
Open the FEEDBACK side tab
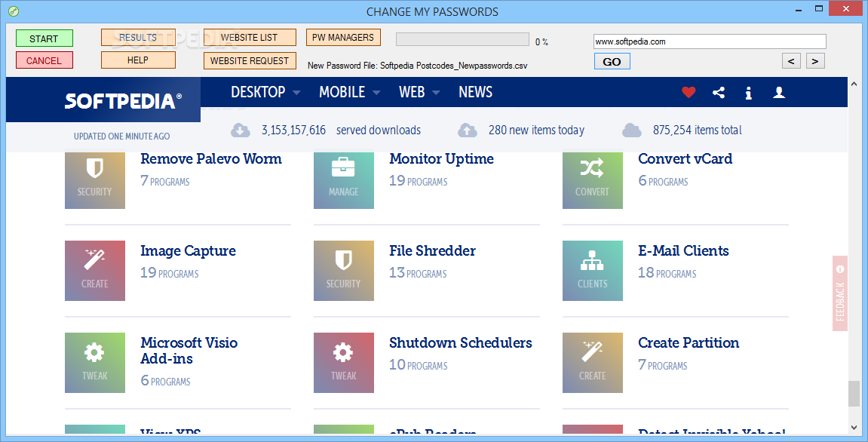(x=840, y=293)
